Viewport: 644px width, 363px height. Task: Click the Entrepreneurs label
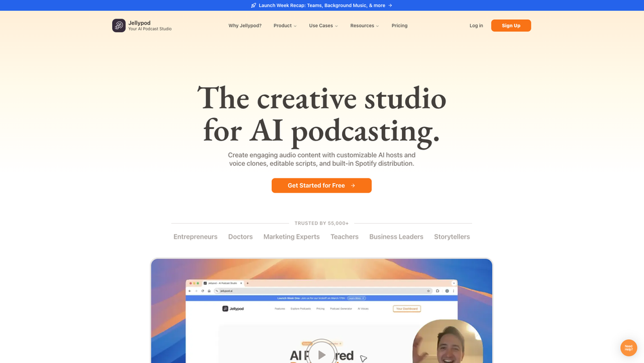click(195, 237)
